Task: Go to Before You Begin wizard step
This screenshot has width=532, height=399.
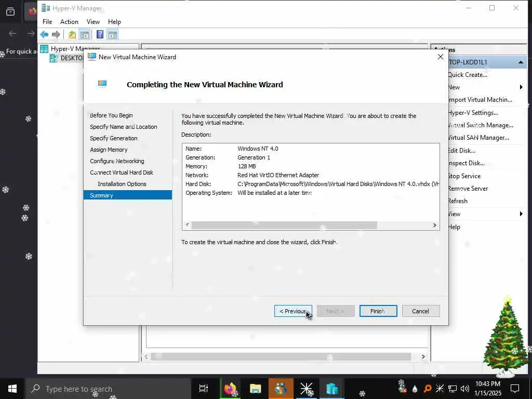Action: click(x=111, y=115)
